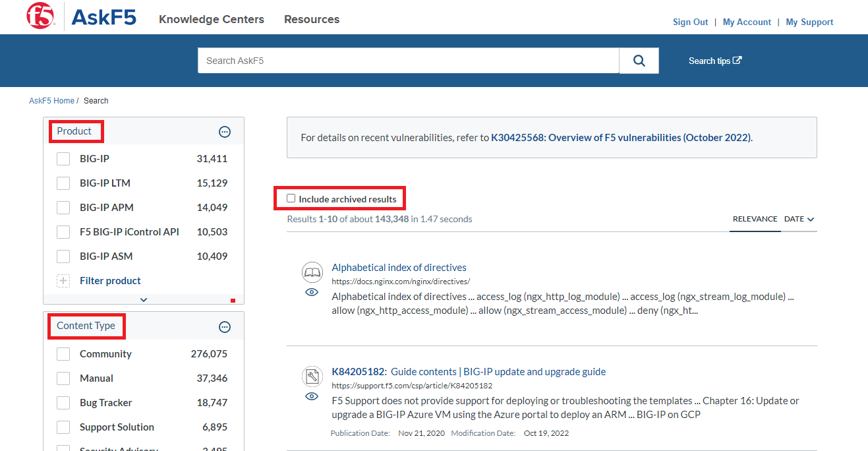Click the Support Solution count 6,895
This screenshot has width=868, height=451.
(x=215, y=427)
